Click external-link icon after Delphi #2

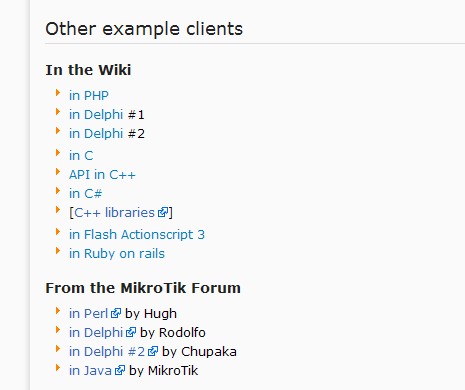[x=153, y=351]
